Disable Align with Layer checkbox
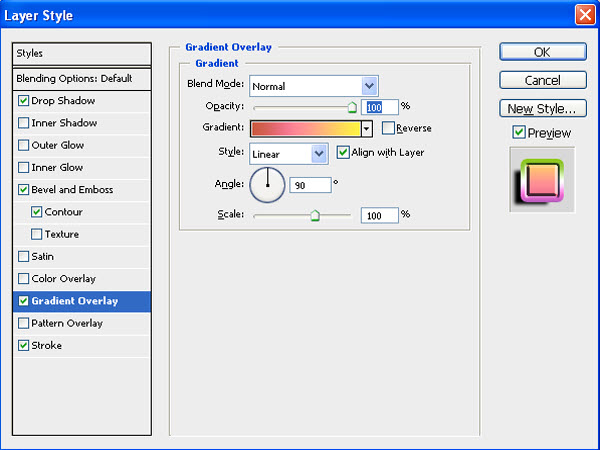This screenshot has width=600, height=450. coord(343,153)
